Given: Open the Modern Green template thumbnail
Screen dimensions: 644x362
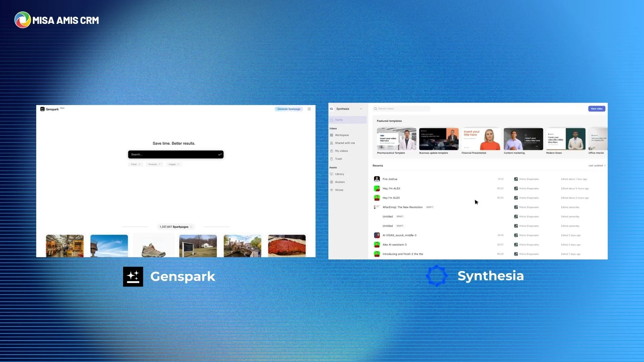Looking at the screenshot, I should (566, 139).
